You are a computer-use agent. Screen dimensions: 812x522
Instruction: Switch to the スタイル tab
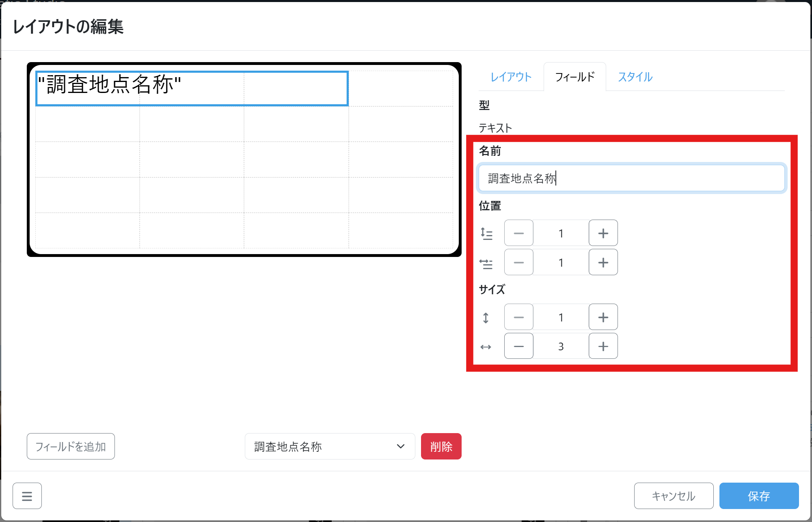(x=635, y=77)
